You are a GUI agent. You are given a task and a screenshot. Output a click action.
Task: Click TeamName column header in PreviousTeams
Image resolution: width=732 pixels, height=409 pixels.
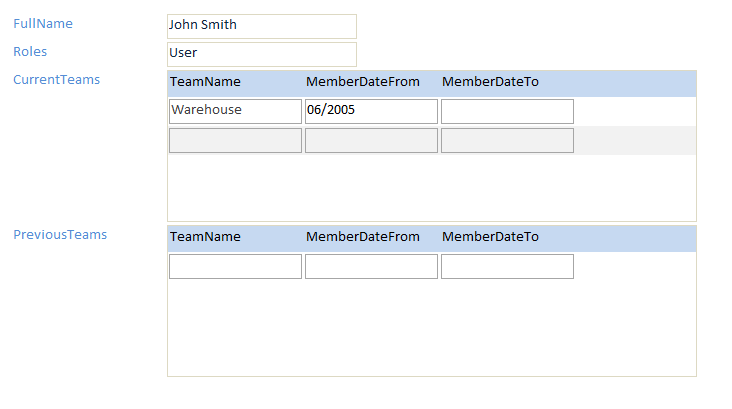click(x=205, y=237)
